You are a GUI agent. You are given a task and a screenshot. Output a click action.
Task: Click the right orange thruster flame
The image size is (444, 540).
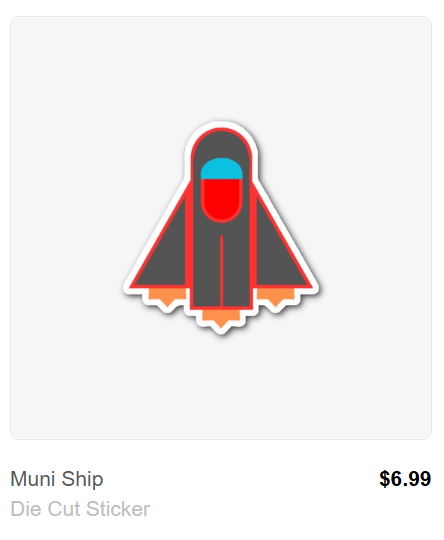tap(276, 297)
